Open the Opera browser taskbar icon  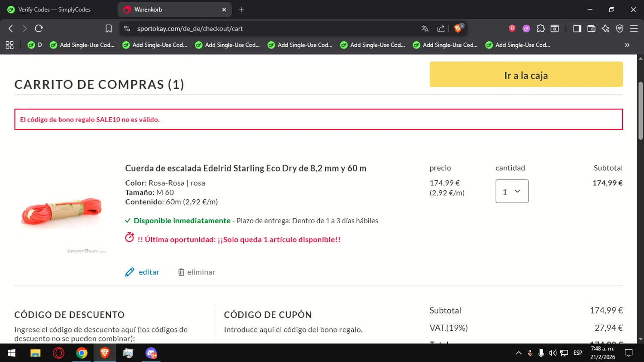58,353
